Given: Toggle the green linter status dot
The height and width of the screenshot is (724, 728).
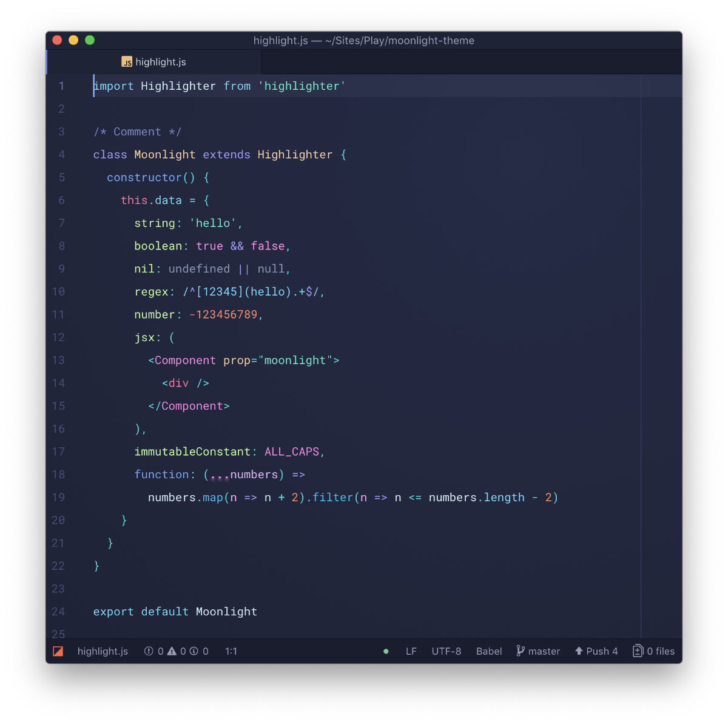Looking at the screenshot, I should coord(386,651).
